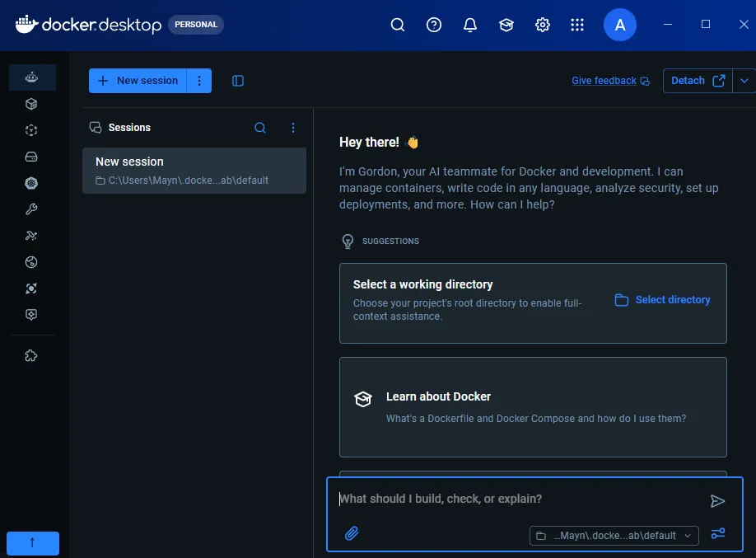756x558 pixels.
Task: Click the account avatar A
Action: click(620, 25)
